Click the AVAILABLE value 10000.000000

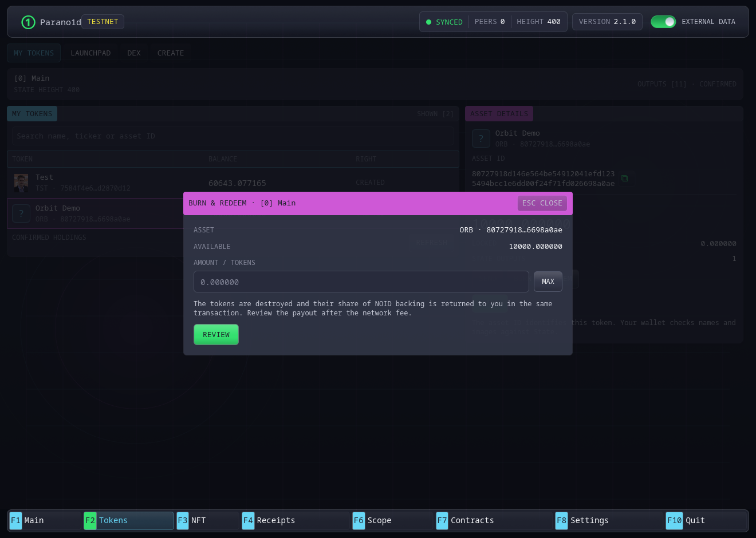click(535, 247)
